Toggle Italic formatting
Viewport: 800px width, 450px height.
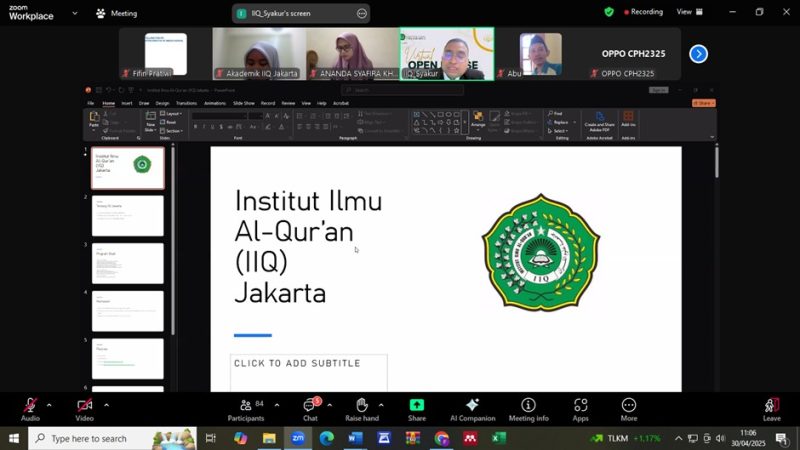[x=204, y=127]
